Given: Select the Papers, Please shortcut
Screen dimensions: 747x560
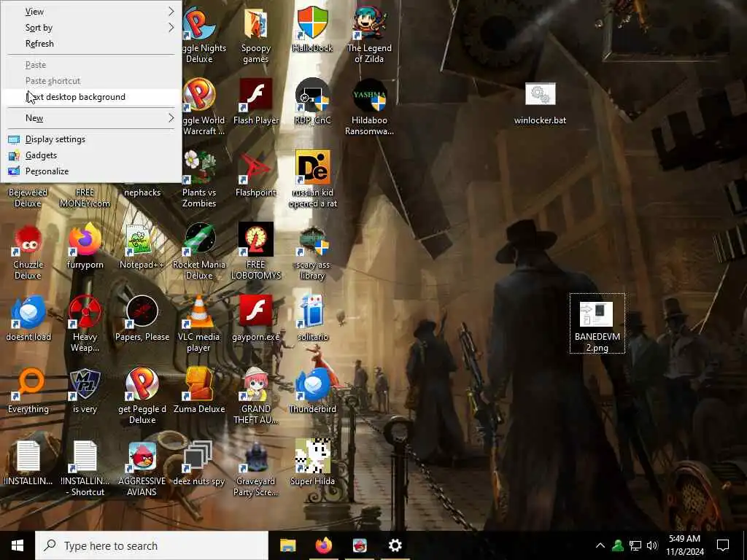Looking at the screenshot, I should coord(142,312).
